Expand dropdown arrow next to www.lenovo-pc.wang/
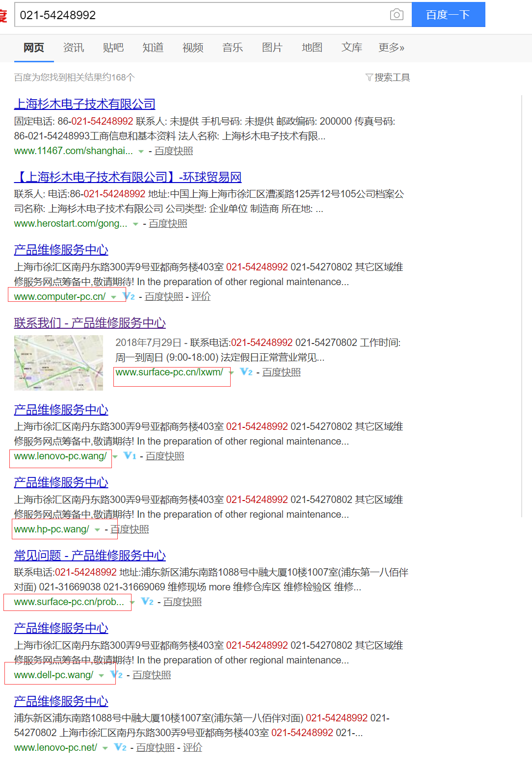 115,457
